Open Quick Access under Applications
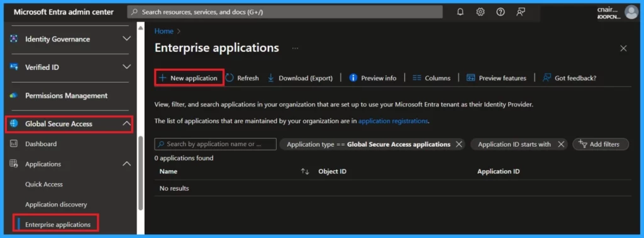 pyautogui.click(x=44, y=184)
